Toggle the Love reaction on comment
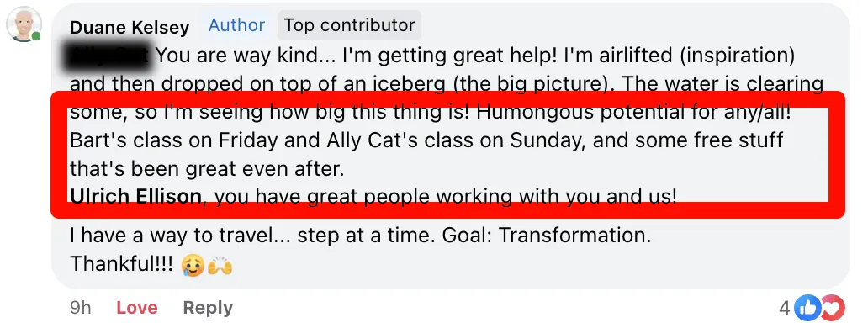Image resolution: width=868 pixels, height=323 pixels. click(137, 308)
